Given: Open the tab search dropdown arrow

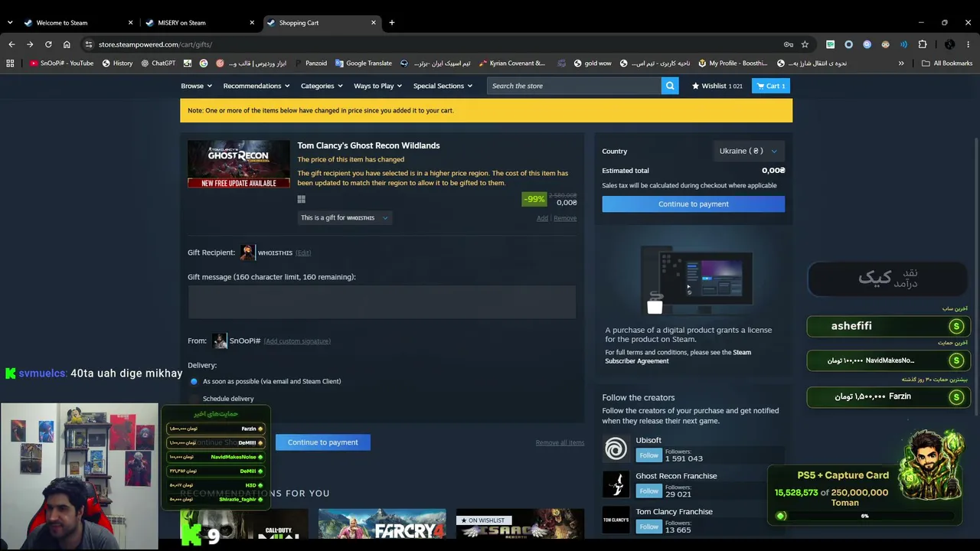Looking at the screenshot, I should (x=10, y=23).
